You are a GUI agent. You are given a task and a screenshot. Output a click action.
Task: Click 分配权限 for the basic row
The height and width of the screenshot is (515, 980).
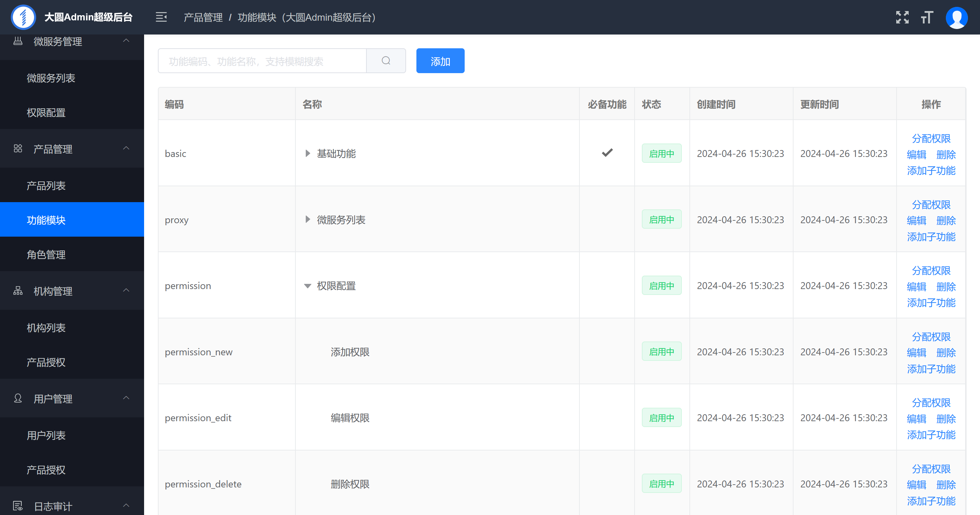click(931, 139)
